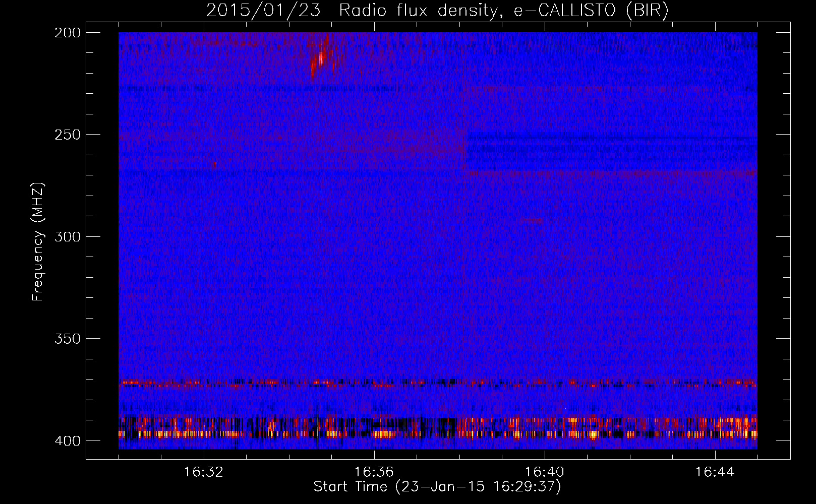Image resolution: width=816 pixels, height=504 pixels.
Task: Click the 16:36 time tick label
Action: (x=374, y=472)
